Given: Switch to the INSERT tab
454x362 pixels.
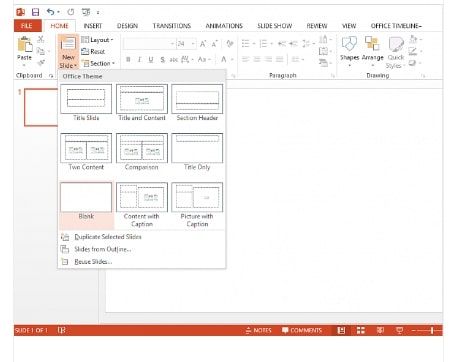Looking at the screenshot, I should (93, 26).
